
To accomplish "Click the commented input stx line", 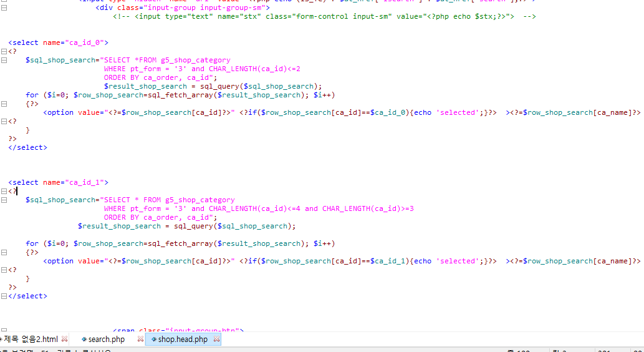I will (x=324, y=17).
